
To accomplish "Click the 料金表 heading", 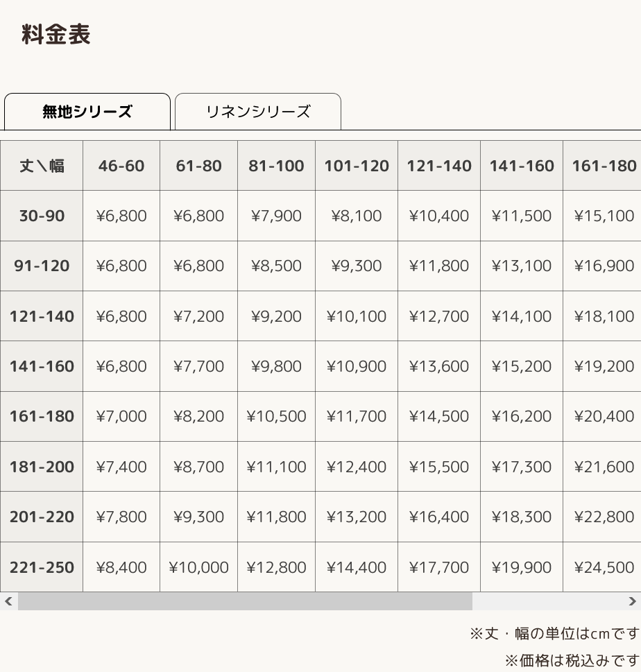I will 56,34.
